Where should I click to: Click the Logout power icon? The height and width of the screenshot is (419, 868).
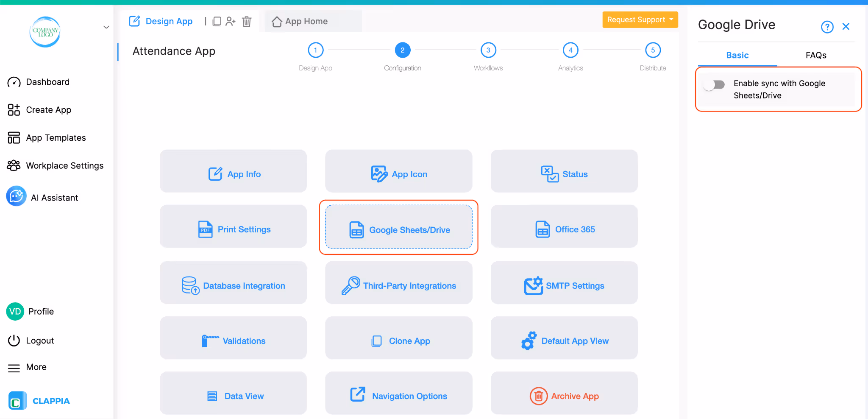(x=14, y=341)
